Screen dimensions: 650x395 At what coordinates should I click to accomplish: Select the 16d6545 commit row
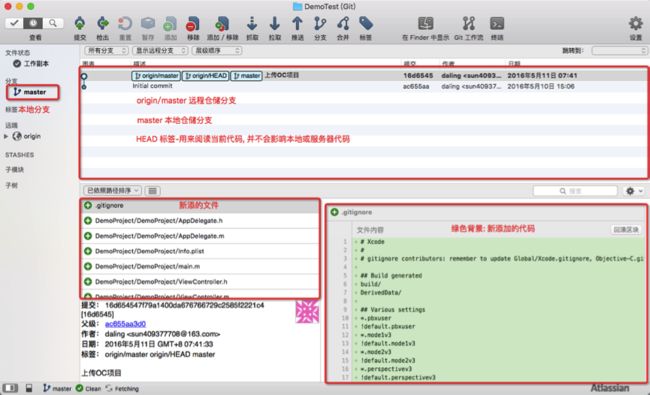(363, 75)
